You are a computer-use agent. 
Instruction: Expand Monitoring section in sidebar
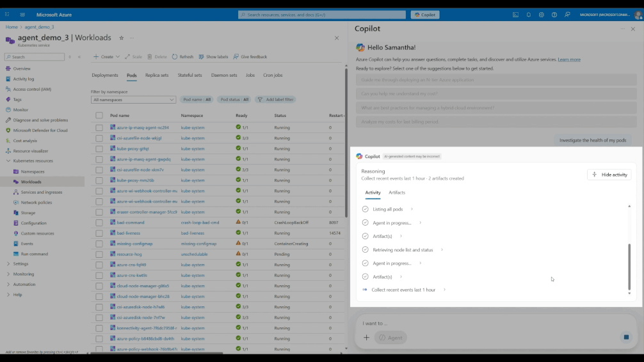(x=8, y=274)
